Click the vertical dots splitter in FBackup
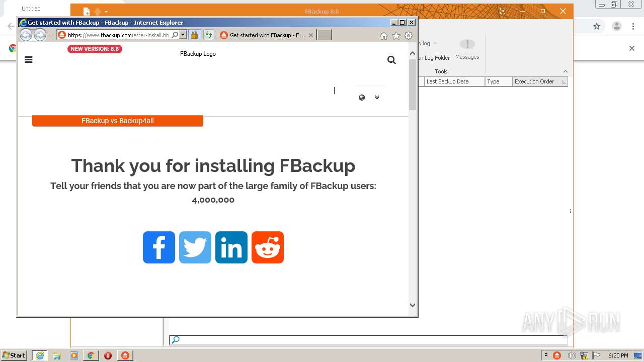 [570, 211]
